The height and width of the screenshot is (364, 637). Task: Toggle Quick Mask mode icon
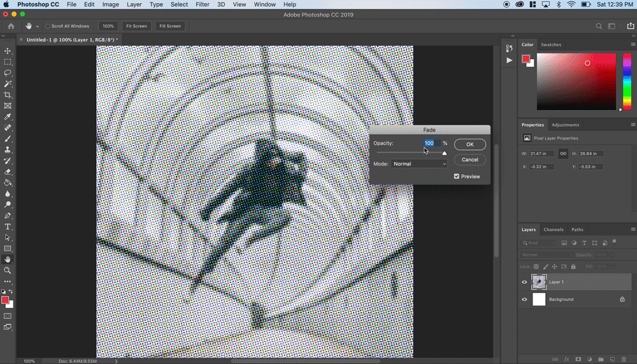(x=8, y=316)
